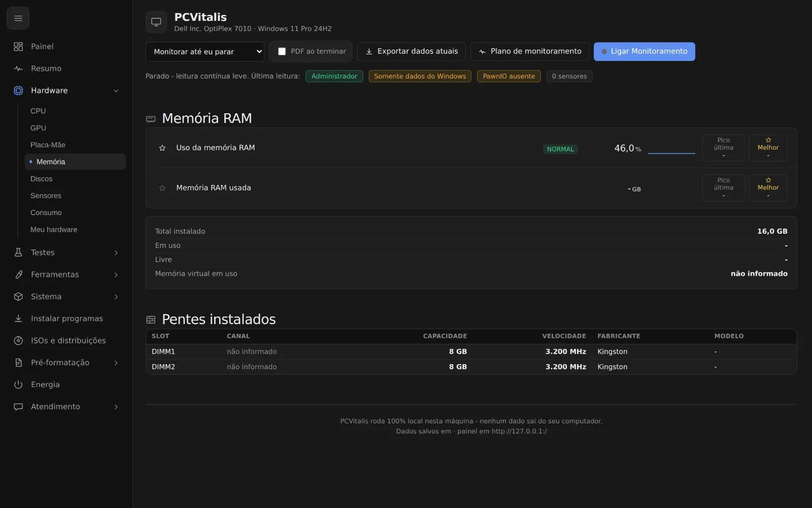Click the 16,0 GB total instalado value
Image resolution: width=812 pixels, height=508 pixels.
[772, 231]
